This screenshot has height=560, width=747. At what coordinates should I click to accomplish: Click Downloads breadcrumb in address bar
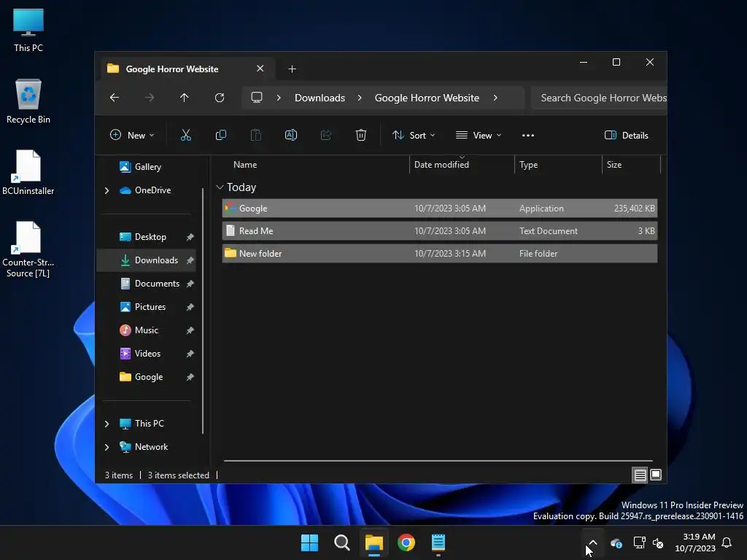[320, 98]
